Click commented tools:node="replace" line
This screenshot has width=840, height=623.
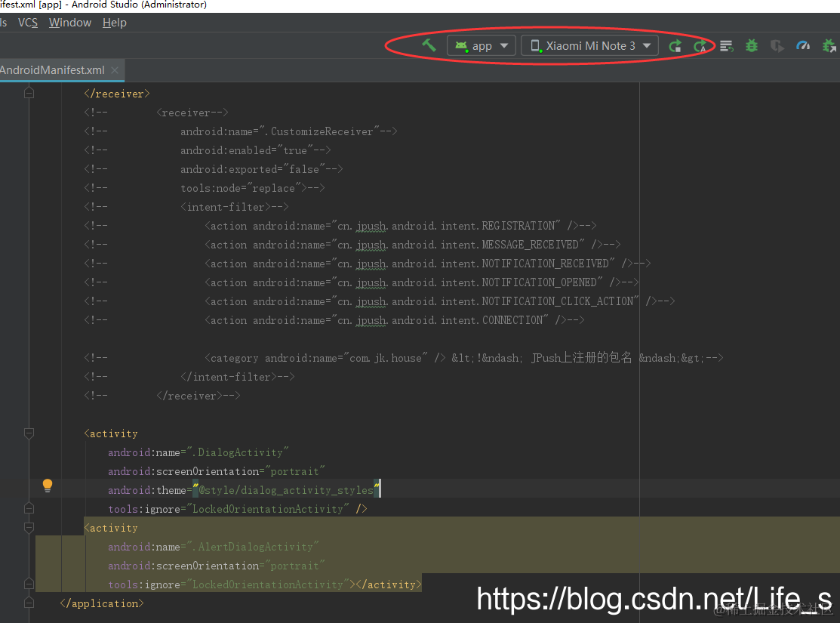pyautogui.click(x=204, y=188)
